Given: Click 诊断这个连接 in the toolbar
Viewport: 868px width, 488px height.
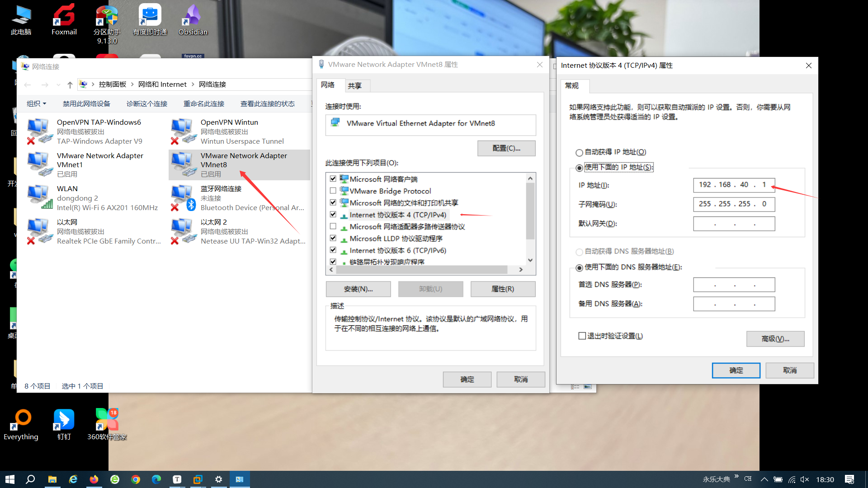Looking at the screenshot, I should coord(146,103).
